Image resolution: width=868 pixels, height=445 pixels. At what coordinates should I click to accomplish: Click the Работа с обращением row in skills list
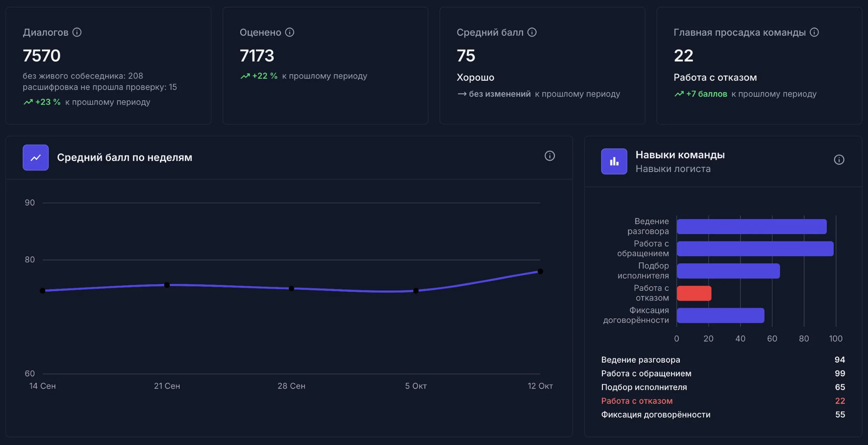point(723,374)
